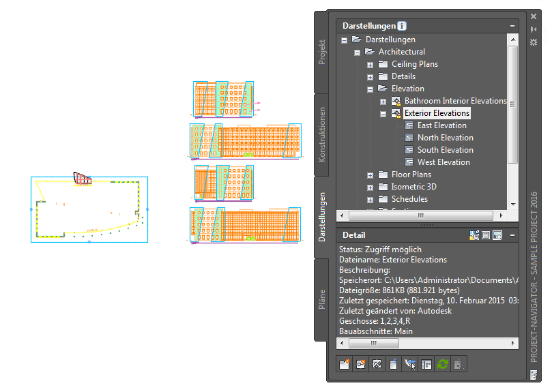
Task: Click the new category folder icon
Action: point(345,364)
